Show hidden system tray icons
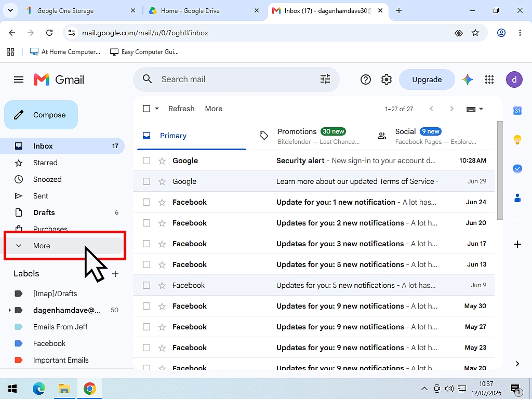 pos(424,389)
